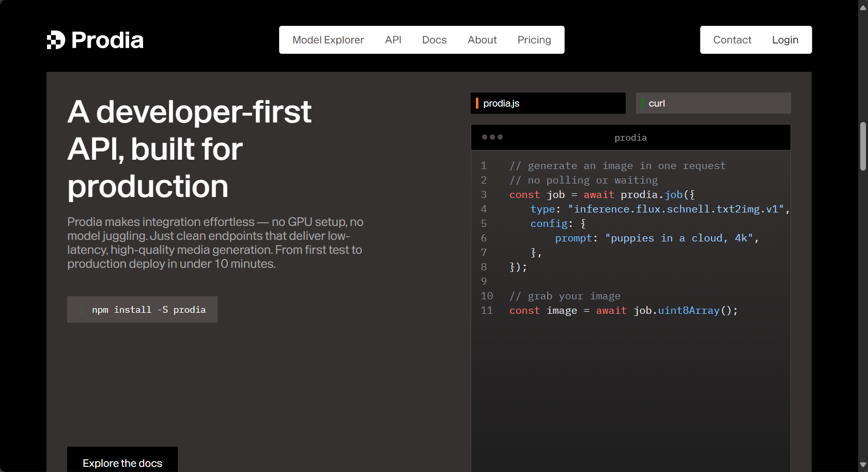The width and height of the screenshot is (868, 472).
Task: Click the Login button
Action: [x=785, y=40]
